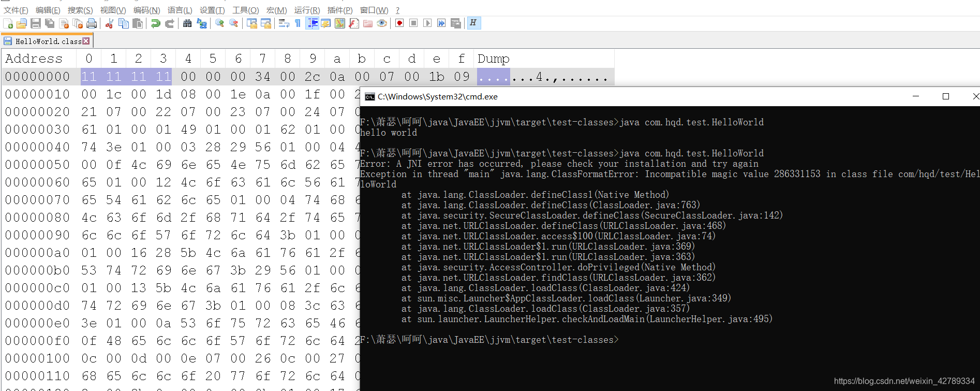The height and width of the screenshot is (391, 980).
Task: Open the 运行(R) menu
Action: click(x=307, y=10)
